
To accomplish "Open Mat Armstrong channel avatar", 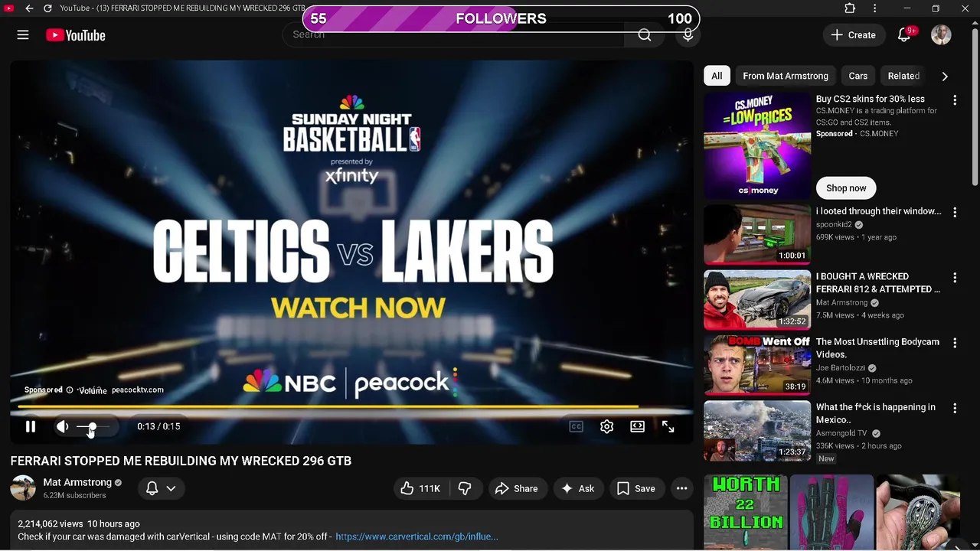I will (x=23, y=488).
